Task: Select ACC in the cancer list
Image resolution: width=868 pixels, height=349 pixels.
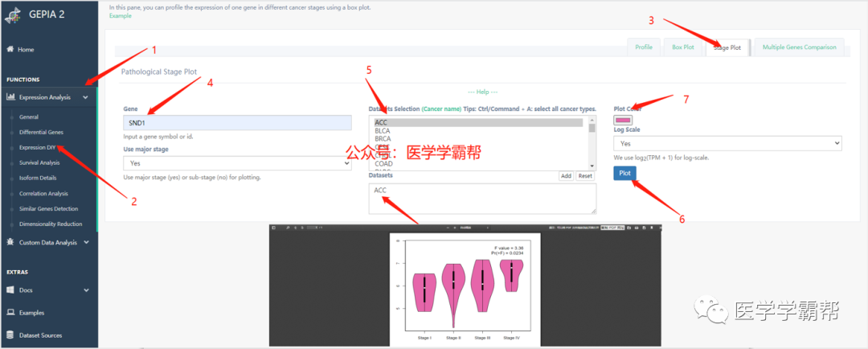Action: [478, 122]
